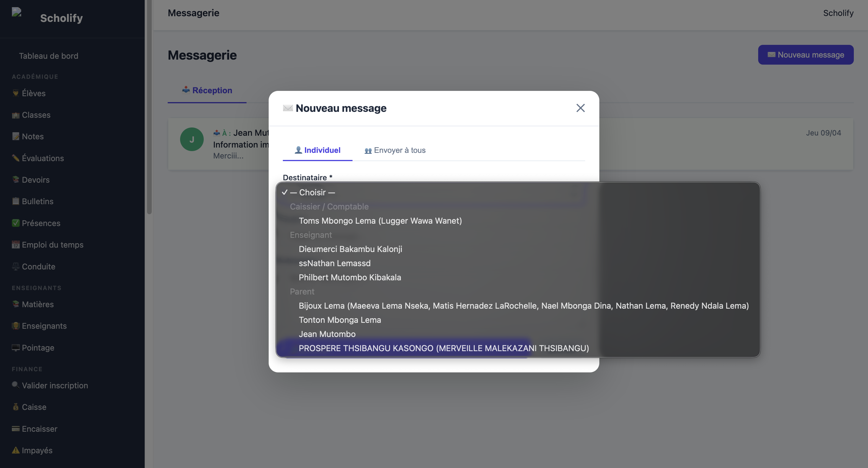Screen dimensions: 868x468
Task: Click the Impayés warning icon
Action: coord(15,451)
